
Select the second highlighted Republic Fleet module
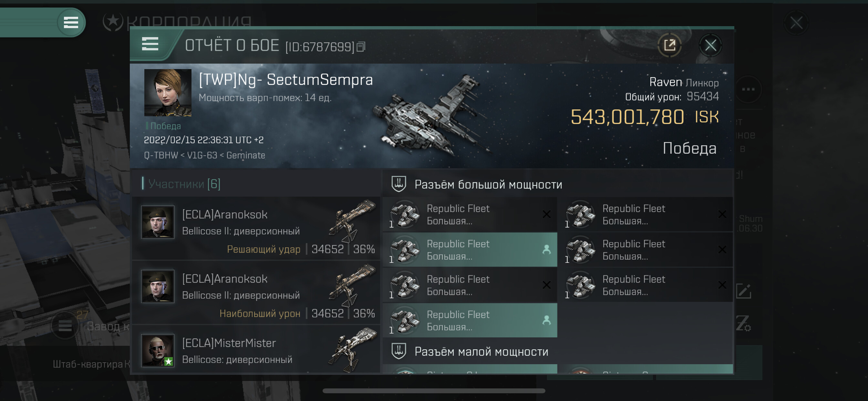(x=470, y=250)
